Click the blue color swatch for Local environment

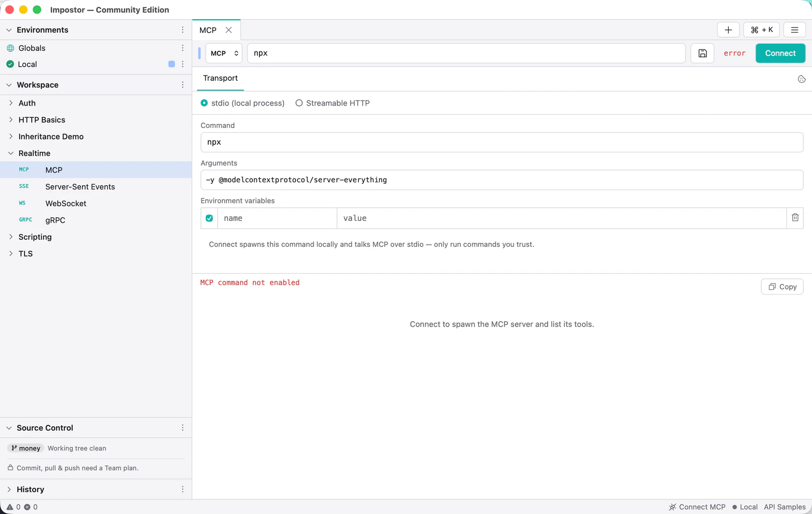172,64
